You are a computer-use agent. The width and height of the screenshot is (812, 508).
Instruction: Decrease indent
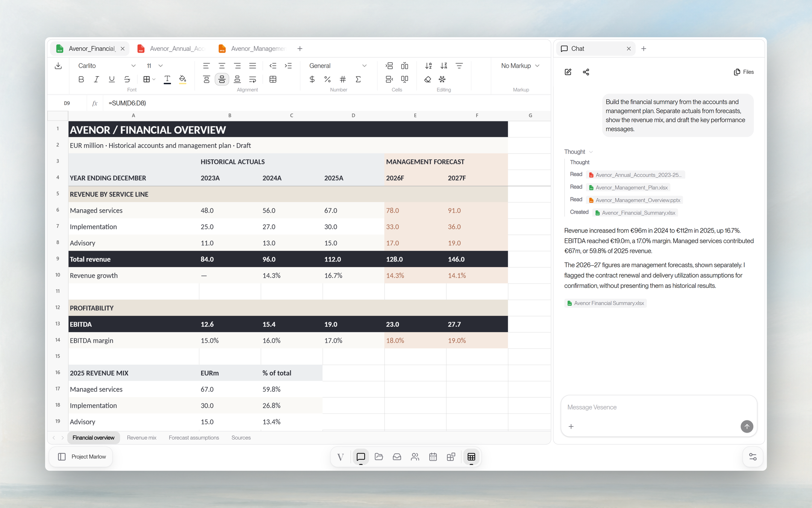coord(273,66)
